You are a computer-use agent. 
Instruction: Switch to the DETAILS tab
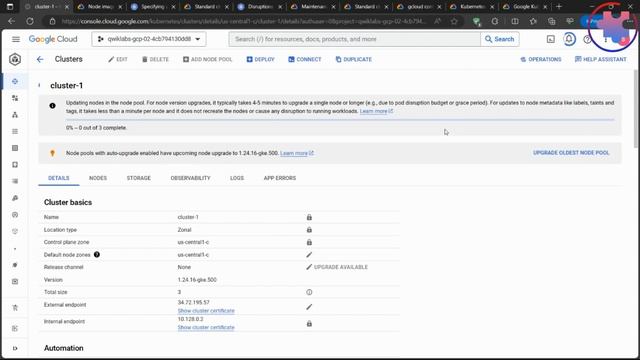coord(59,178)
